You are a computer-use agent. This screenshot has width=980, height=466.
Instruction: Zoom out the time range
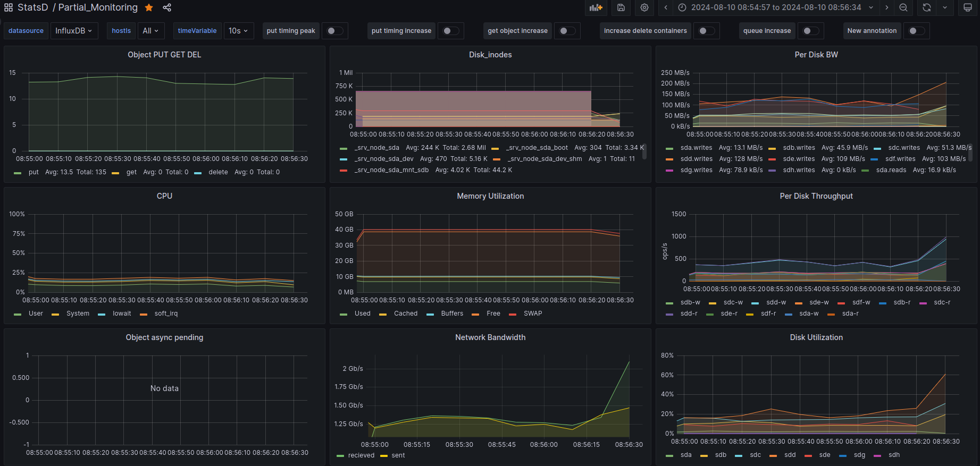pyautogui.click(x=903, y=7)
